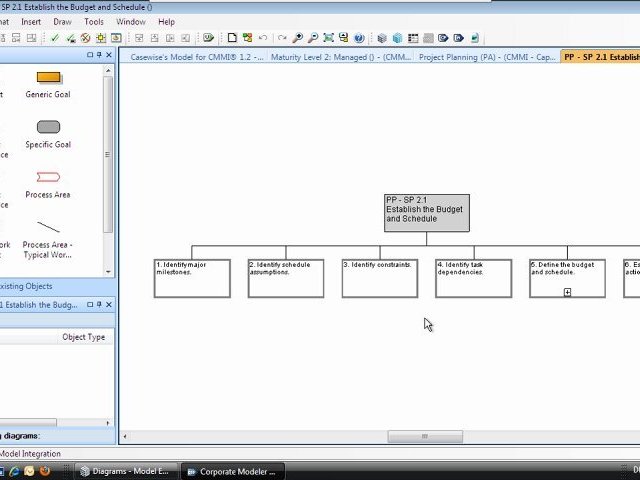Click the zoom in magnifier icon
The width and height of the screenshot is (640, 480).
click(x=298, y=38)
